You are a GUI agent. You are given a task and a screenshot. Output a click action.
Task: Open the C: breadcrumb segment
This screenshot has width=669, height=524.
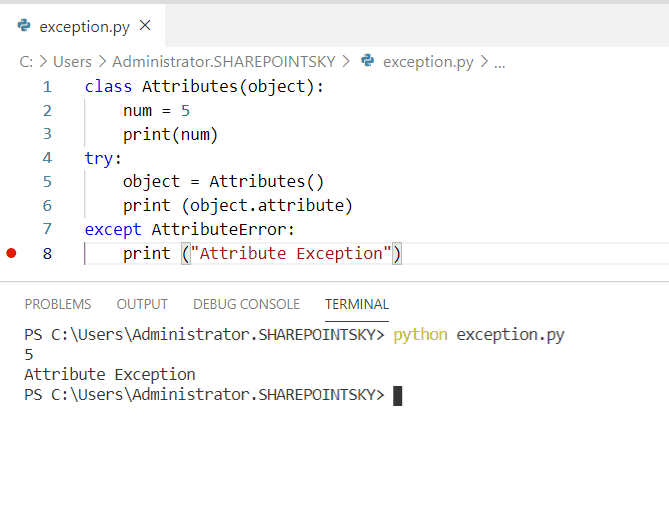26,62
